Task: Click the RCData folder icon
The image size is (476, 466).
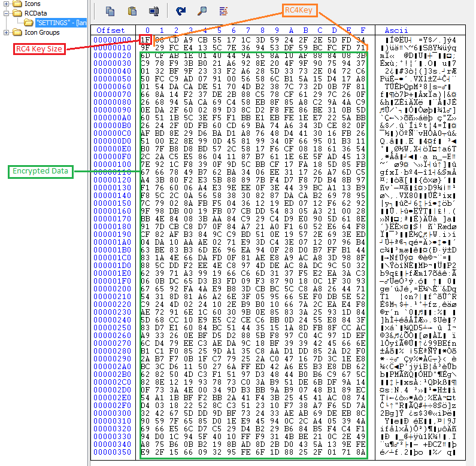Action: point(17,13)
